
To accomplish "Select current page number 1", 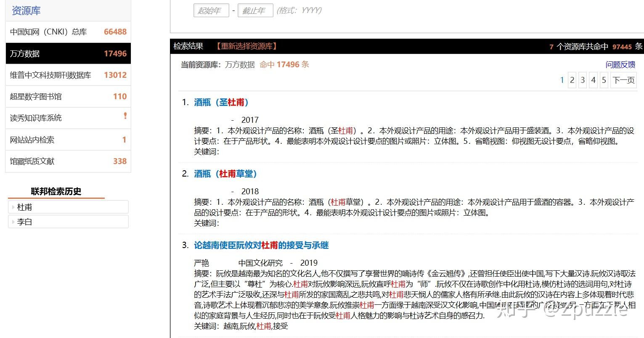I will [x=562, y=80].
